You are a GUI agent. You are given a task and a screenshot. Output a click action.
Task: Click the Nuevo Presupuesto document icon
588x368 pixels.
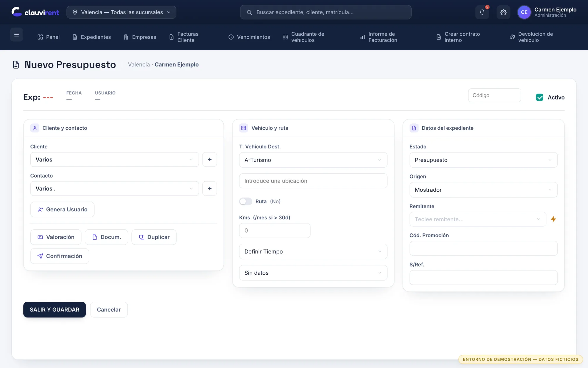[16, 64]
